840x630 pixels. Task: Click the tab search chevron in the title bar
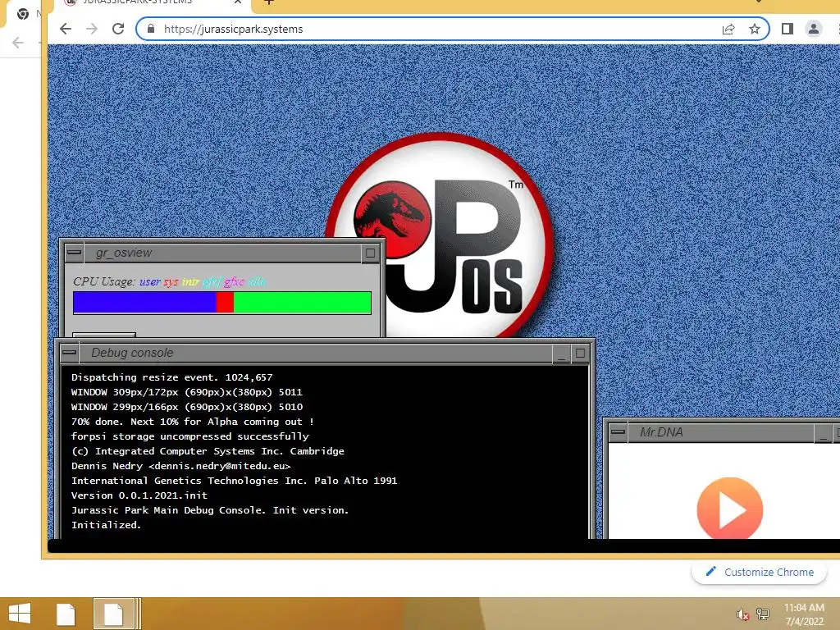(x=759, y=2)
